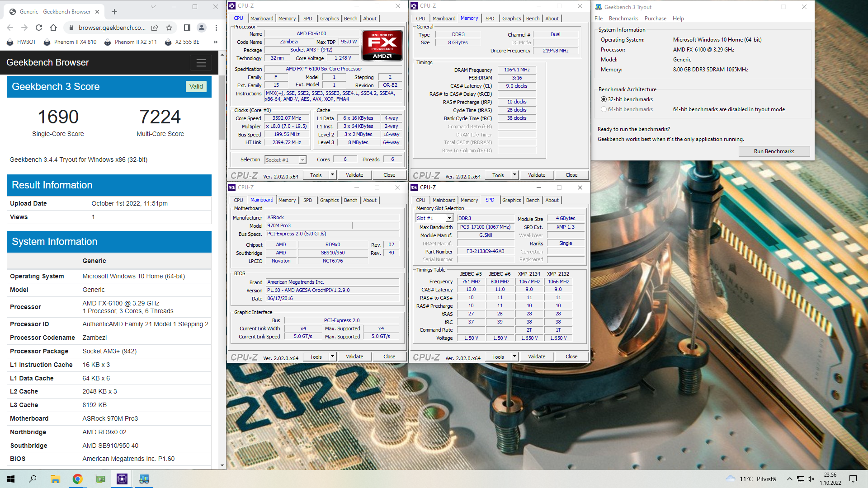
Task: Switch to CPU tab in Memory CPU-Z window
Action: tap(420, 19)
